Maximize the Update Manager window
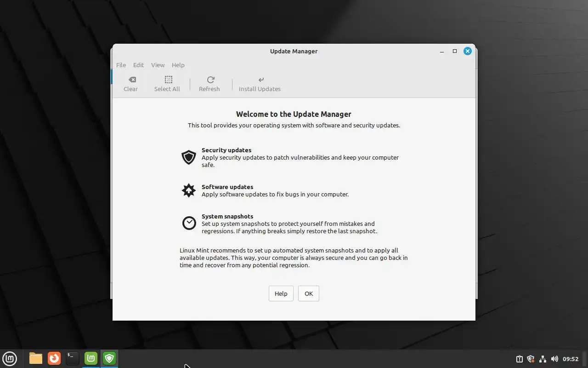Image resolution: width=588 pixels, height=368 pixels. tap(455, 52)
